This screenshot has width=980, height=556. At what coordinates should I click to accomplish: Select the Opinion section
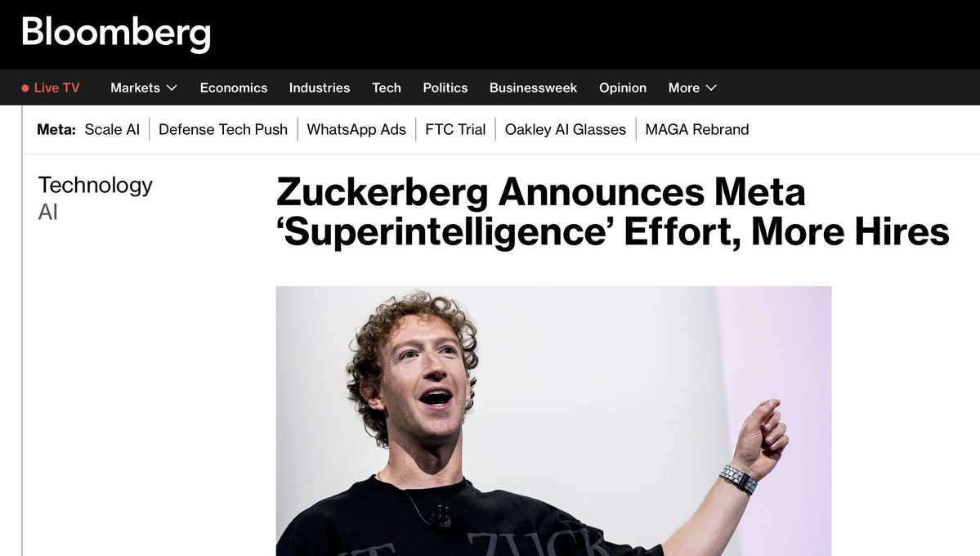[x=622, y=87]
